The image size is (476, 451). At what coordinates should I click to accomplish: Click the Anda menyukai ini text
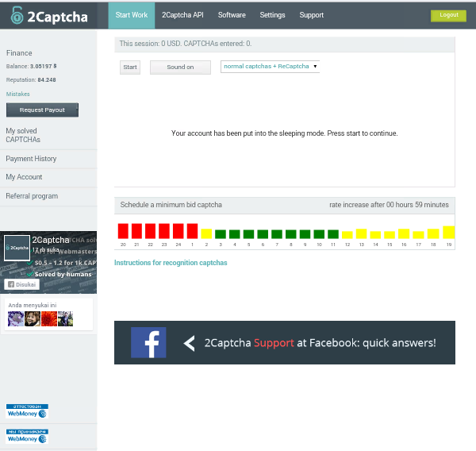coord(33,305)
